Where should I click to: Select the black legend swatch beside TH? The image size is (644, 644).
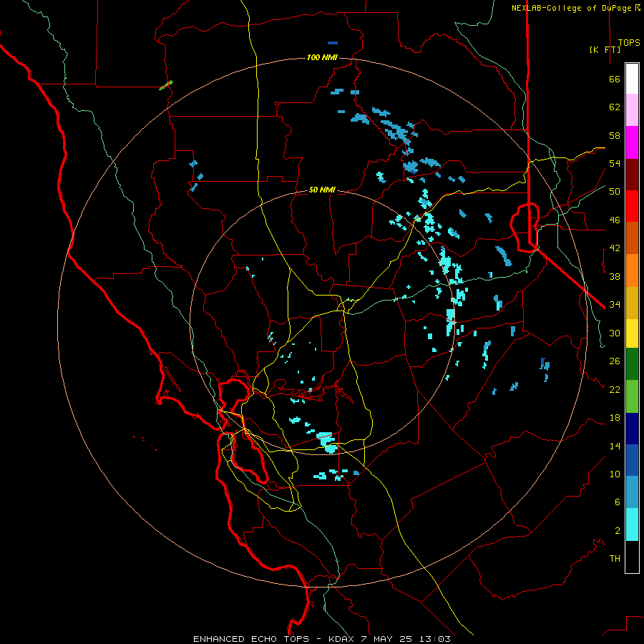[632, 557]
